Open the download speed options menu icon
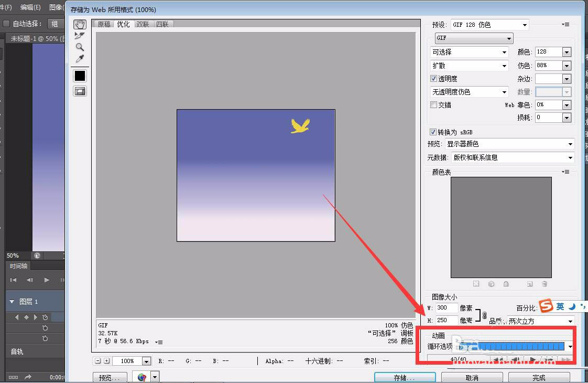 coord(159,342)
